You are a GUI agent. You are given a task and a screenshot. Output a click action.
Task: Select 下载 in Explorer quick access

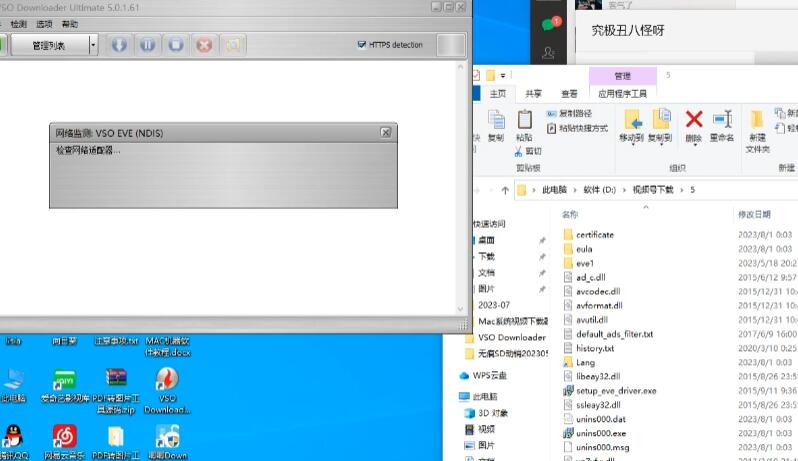point(487,256)
